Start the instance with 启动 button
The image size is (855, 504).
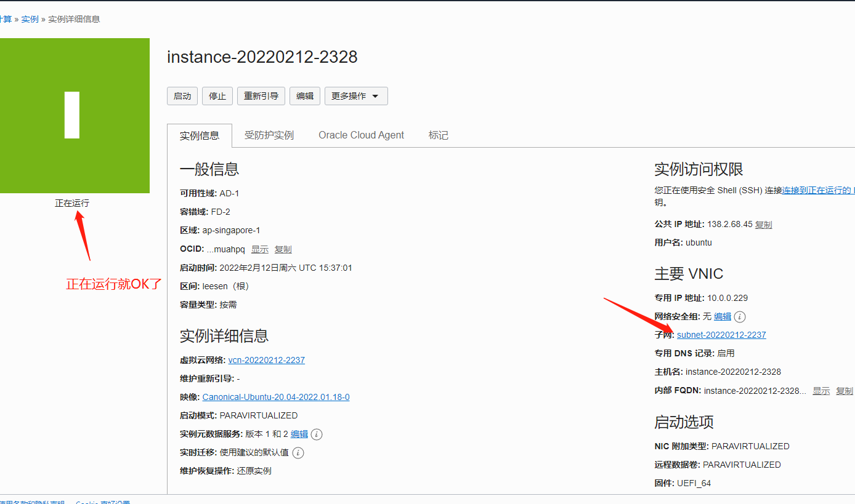click(182, 95)
